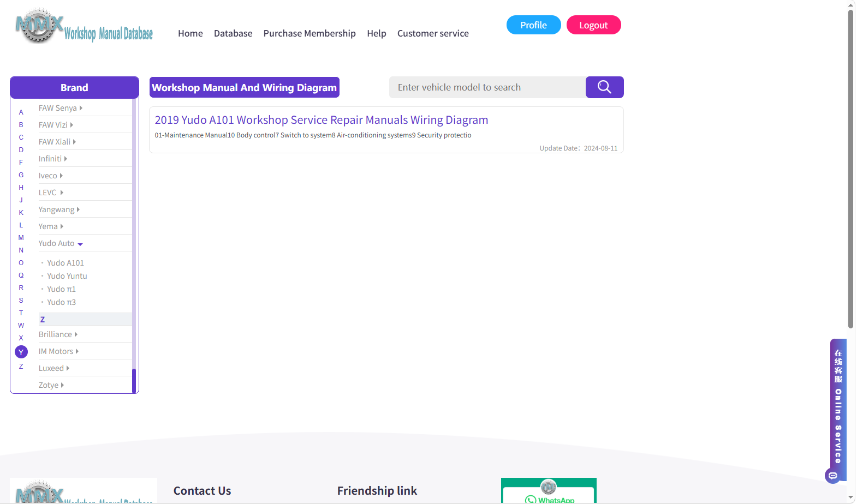Click the Workshop Manual Database gear logo

pos(84,26)
